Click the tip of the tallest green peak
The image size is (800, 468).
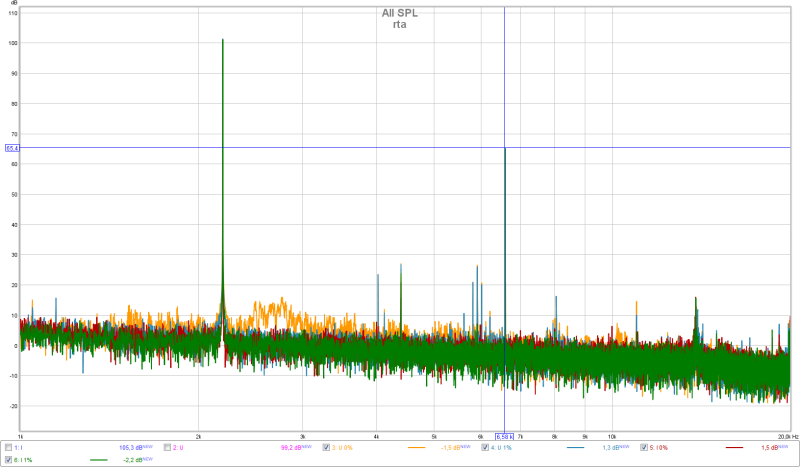pyautogui.click(x=222, y=41)
